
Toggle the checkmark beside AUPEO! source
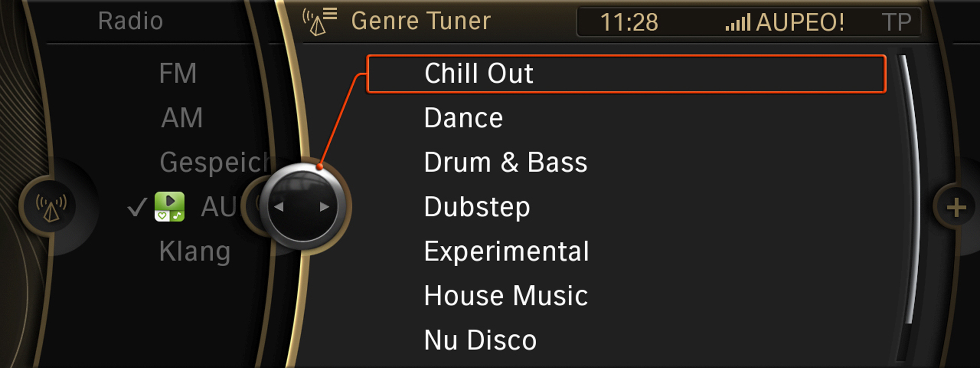137,207
